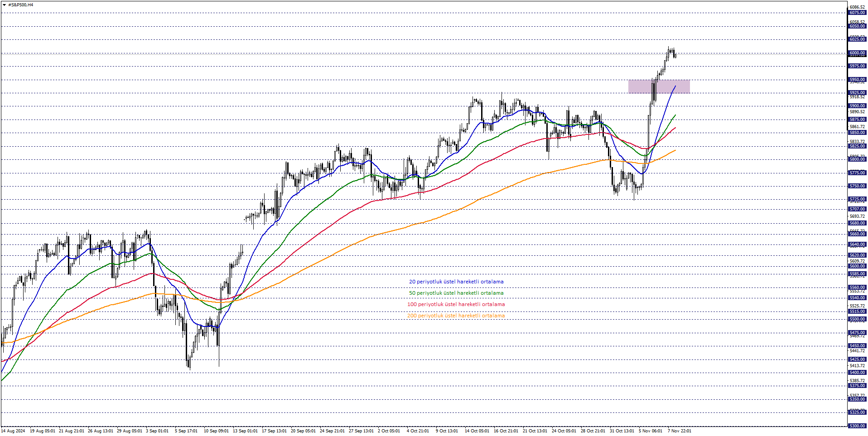Click the 200 periyotluk üstel hareketli ortalama label
This screenshot has width=868, height=436.
[456, 316]
